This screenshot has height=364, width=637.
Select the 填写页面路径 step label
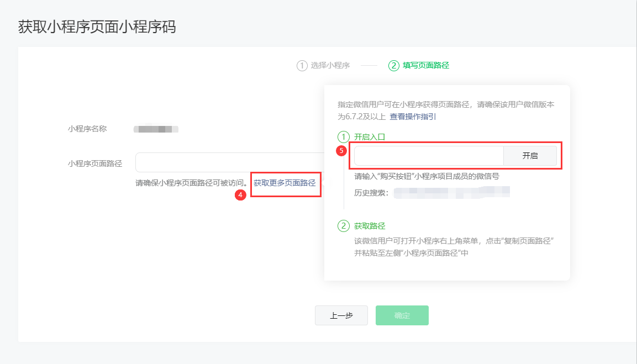pyautogui.click(x=425, y=66)
